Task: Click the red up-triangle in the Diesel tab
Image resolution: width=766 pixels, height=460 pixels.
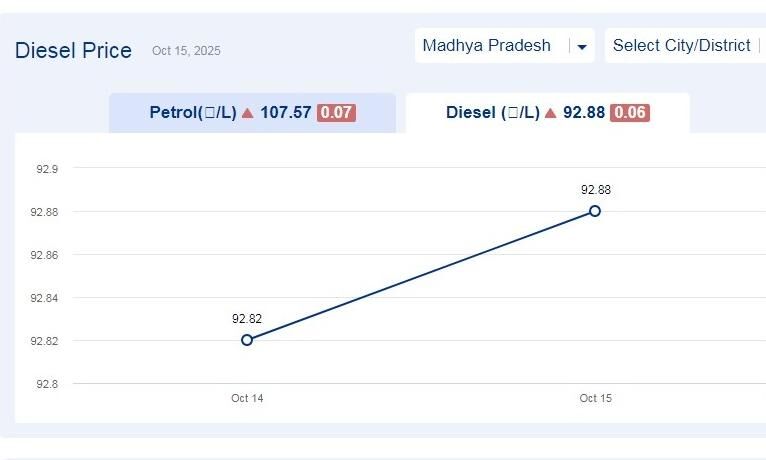Action: pos(550,113)
